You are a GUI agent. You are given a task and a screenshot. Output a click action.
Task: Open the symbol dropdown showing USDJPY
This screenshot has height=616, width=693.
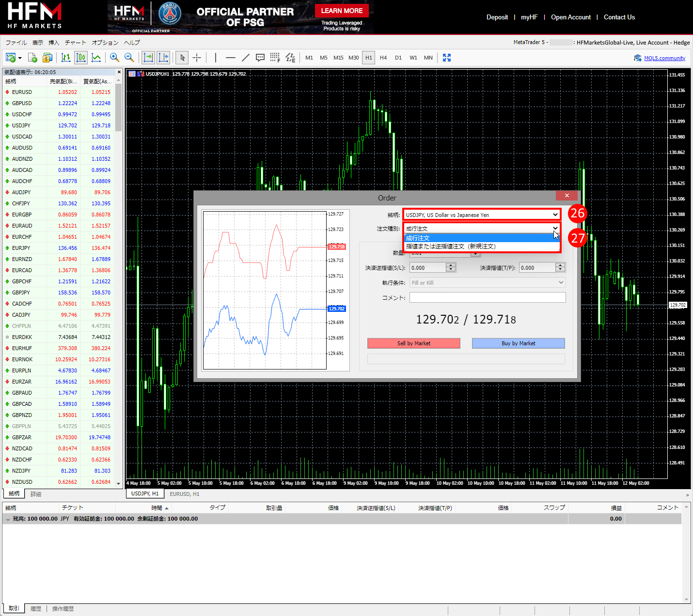coord(482,215)
